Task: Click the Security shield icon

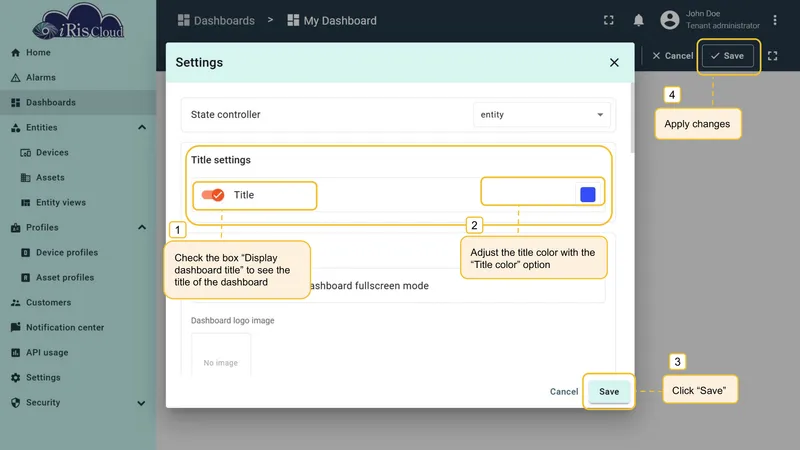Action: point(15,403)
